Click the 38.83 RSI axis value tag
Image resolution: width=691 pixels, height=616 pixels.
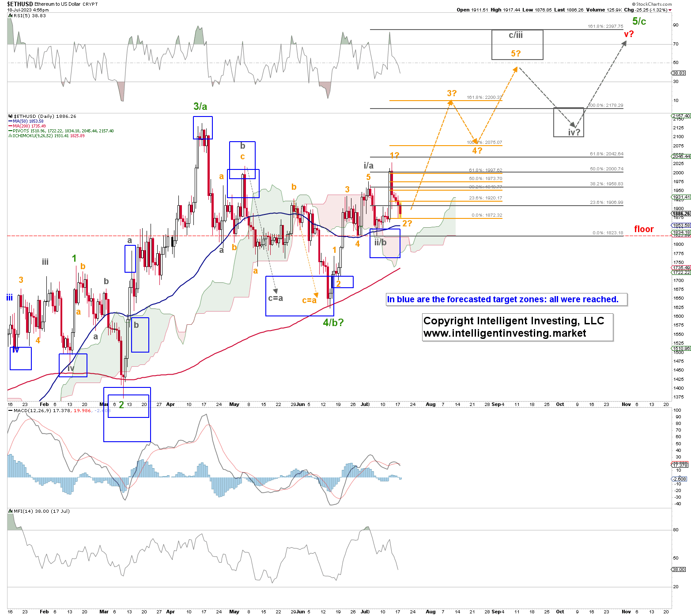point(679,73)
